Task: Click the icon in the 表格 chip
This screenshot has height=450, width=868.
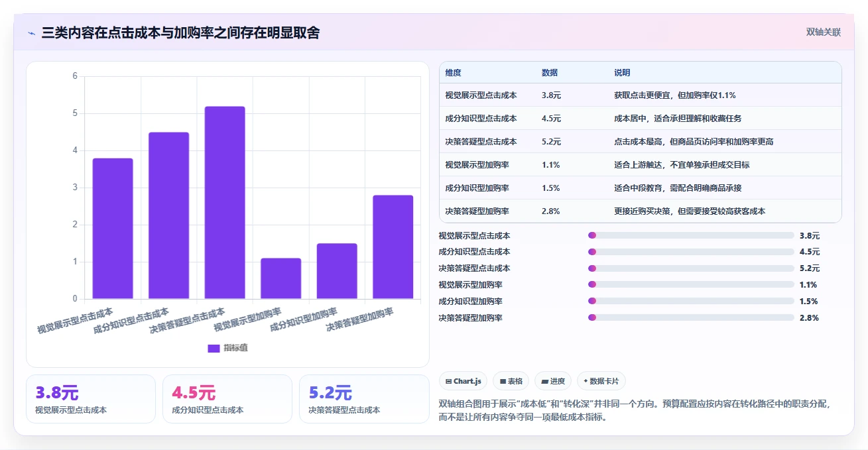Action: pyautogui.click(x=503, y=381)
